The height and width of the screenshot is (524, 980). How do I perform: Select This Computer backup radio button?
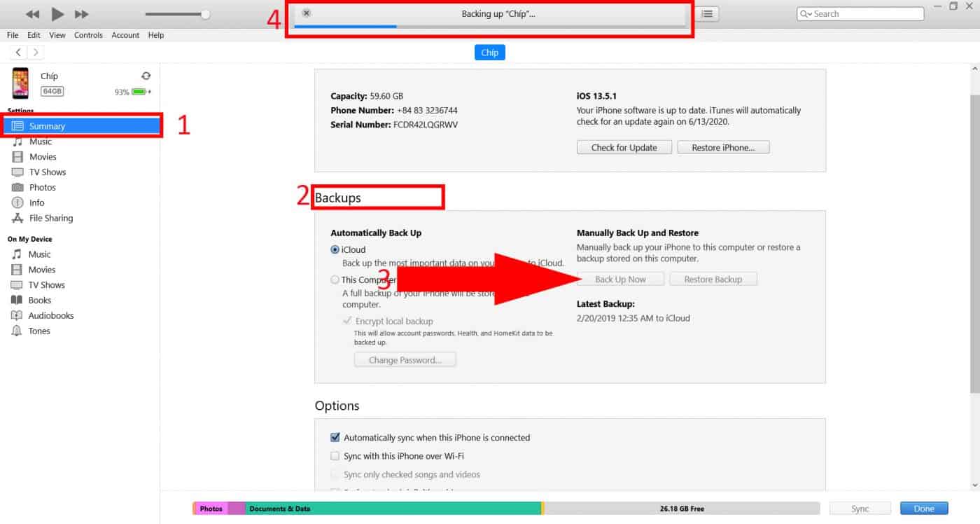pyautogui.click(x=335, y=280)
